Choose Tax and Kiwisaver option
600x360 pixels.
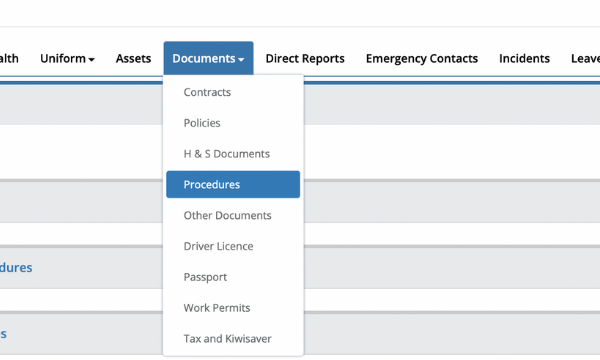pos(233,339)
